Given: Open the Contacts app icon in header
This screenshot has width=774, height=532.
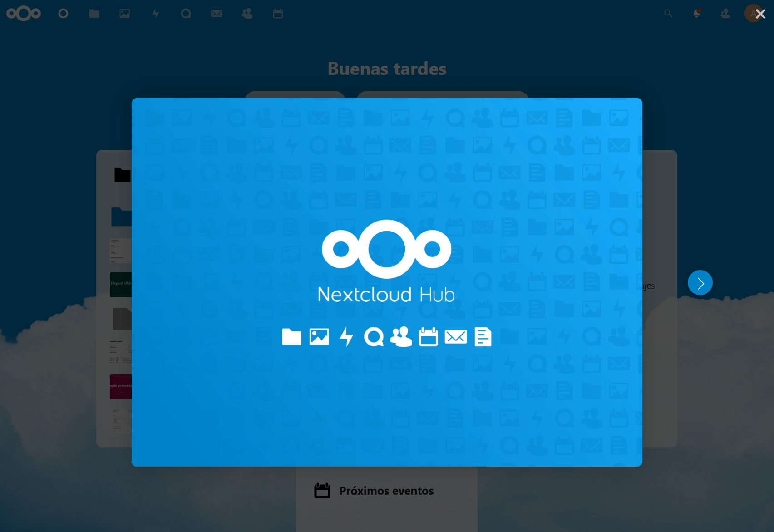Looking at the screenshot, I should point(247,14).
